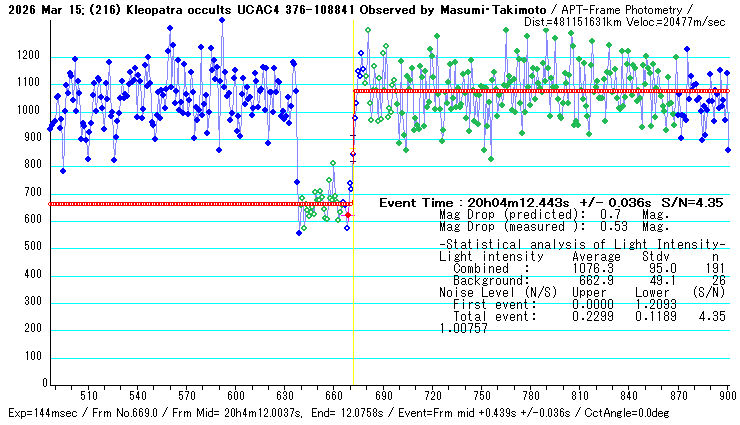Click the lowest blue point at the dip start
This screenshot has width=740, height=425.
(298, 233)
